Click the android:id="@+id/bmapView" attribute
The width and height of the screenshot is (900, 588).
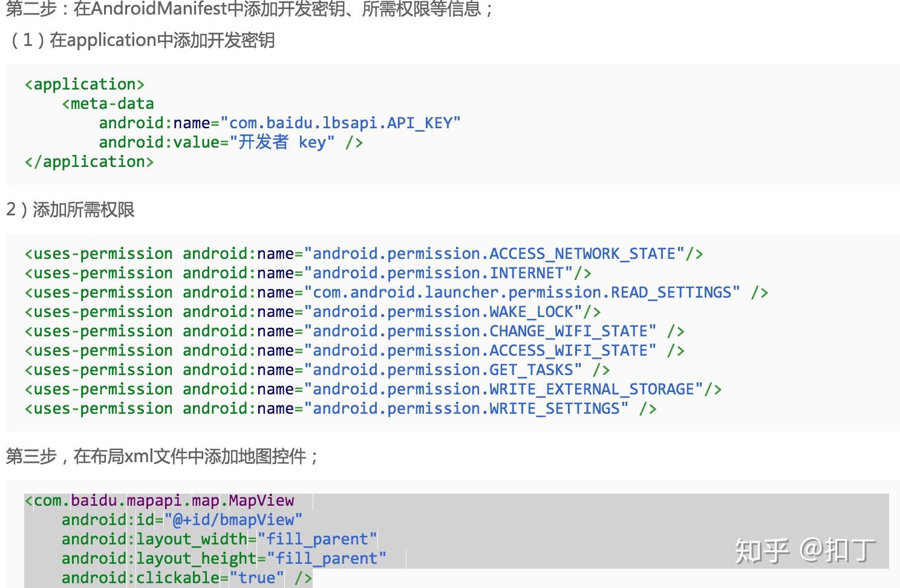(180, 520)
